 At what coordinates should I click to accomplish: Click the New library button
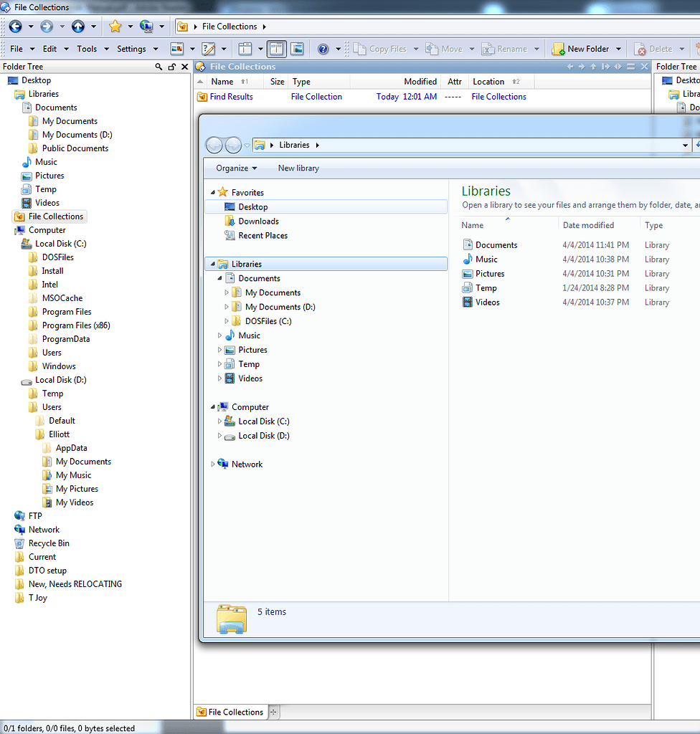pos(298,168)
